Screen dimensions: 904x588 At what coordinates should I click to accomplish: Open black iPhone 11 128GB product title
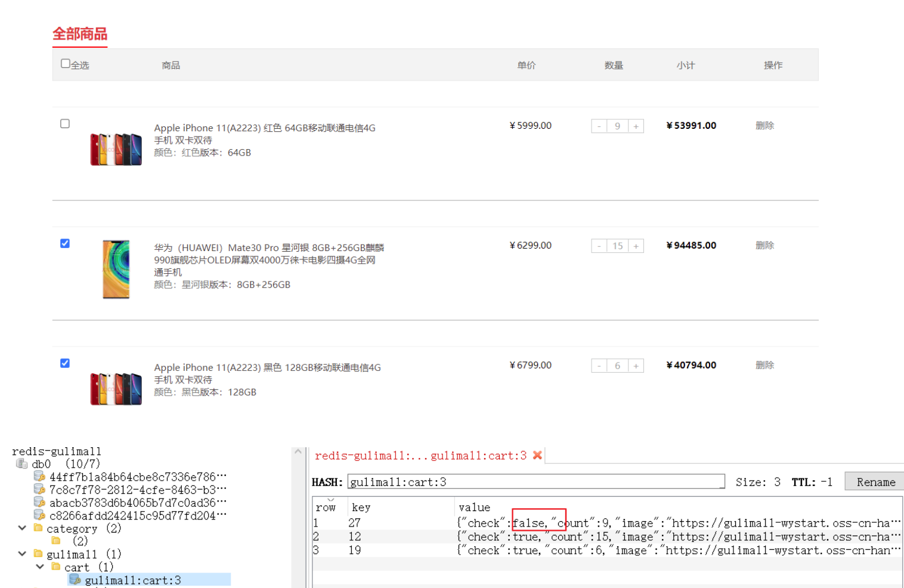point(267,373)
